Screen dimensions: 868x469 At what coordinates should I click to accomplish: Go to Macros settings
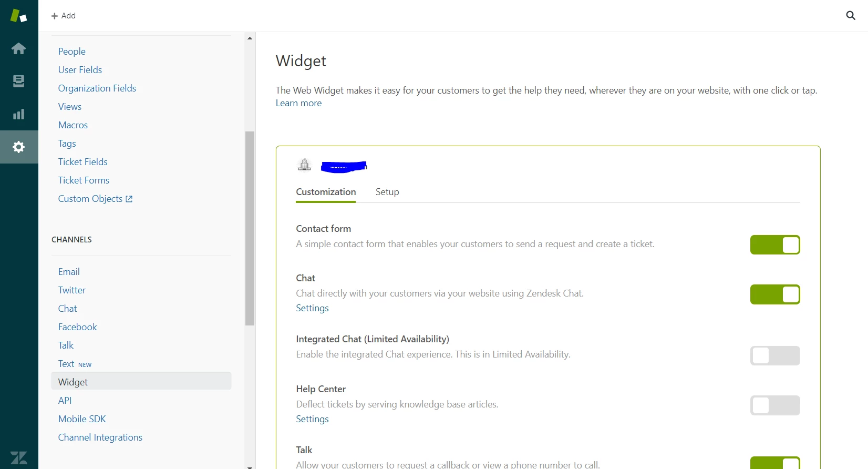pos(73,125)
